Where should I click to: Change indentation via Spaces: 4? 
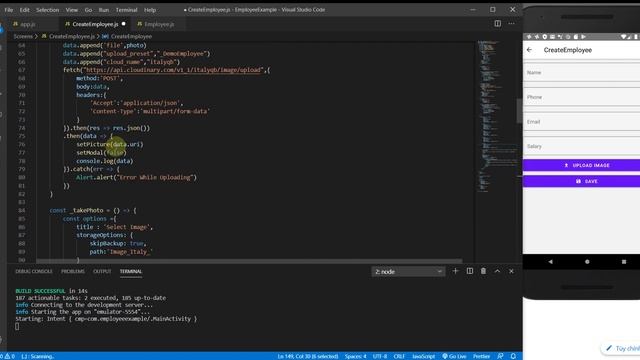click(x=356, y=356)
